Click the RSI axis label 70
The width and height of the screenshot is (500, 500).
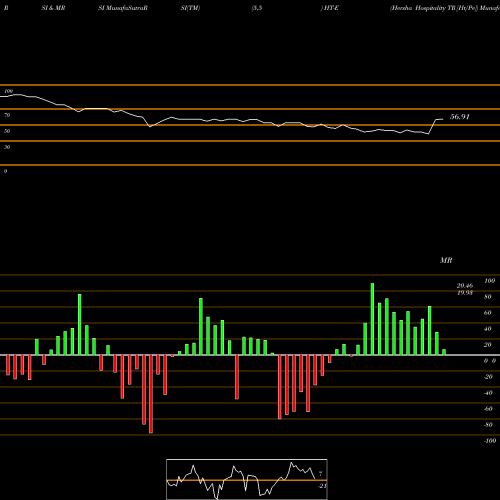click(x=7, y=115)
